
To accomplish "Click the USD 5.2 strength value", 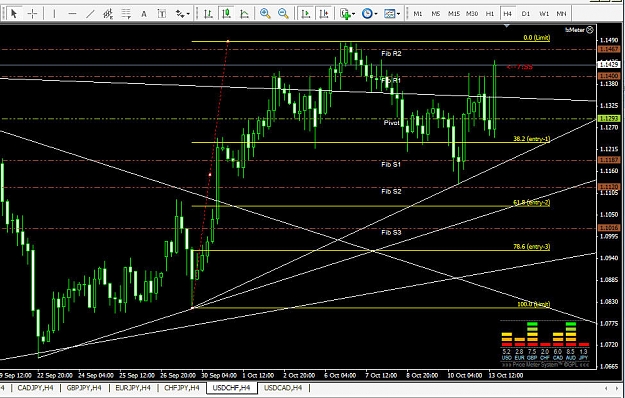I will click(506, 352).
